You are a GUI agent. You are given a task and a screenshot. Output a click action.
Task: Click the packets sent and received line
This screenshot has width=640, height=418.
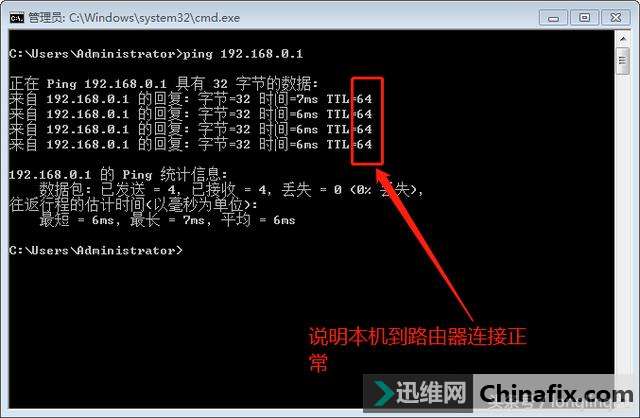pyautogui.click(x=231, y=190)
